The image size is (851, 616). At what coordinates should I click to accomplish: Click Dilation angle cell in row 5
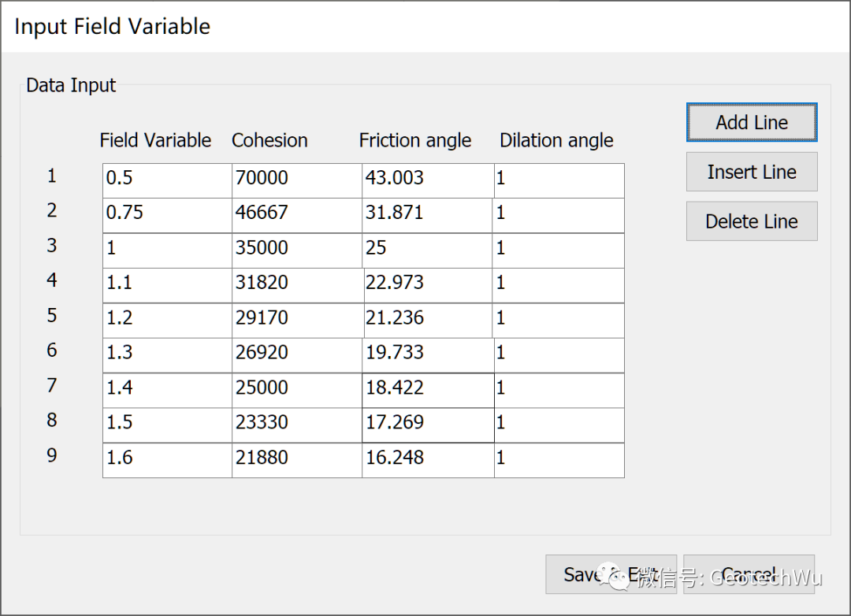[559, 321]
